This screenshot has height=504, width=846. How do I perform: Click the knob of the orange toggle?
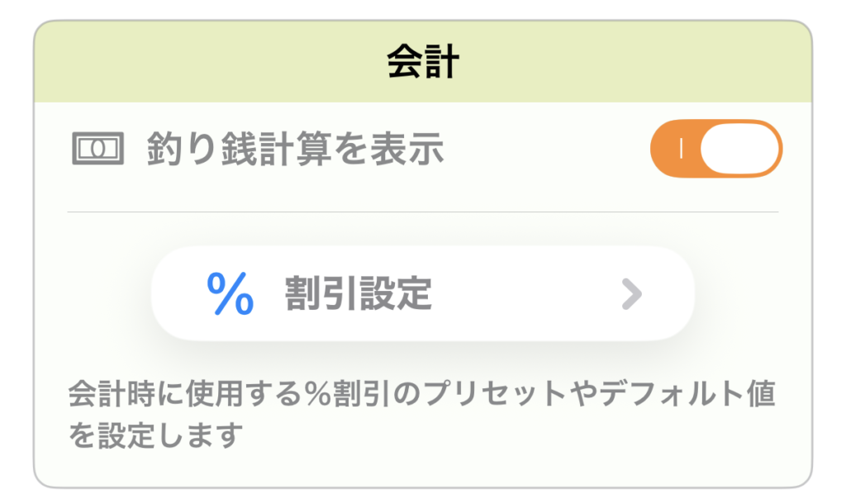point(740,147)
